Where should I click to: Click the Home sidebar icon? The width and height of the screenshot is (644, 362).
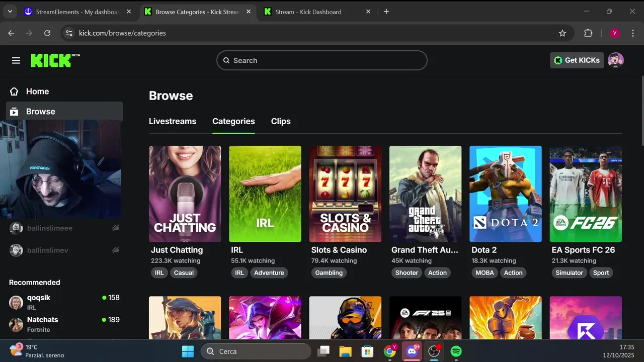pyautogui.click(x=14, y=92)
